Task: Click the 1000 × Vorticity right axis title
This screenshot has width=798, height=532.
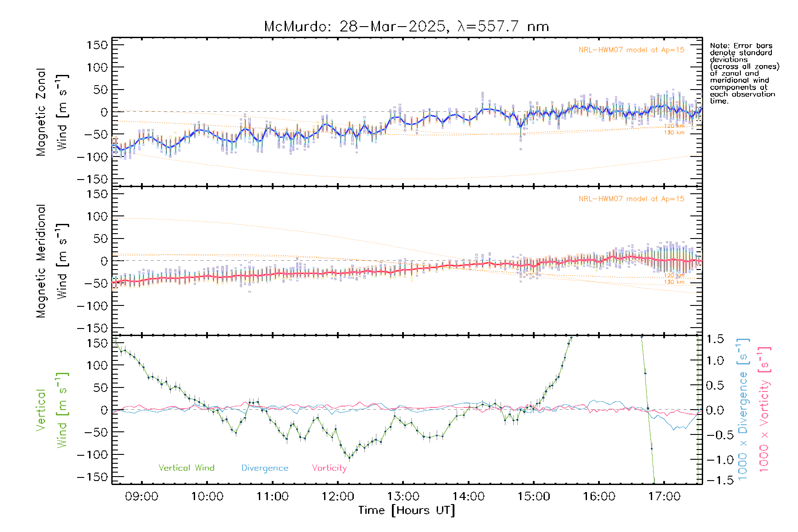Action: (764, 410)
